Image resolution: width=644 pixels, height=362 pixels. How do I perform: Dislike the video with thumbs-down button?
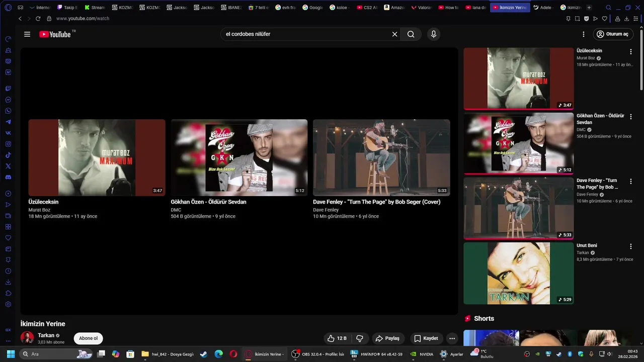[x=360, y=338]
